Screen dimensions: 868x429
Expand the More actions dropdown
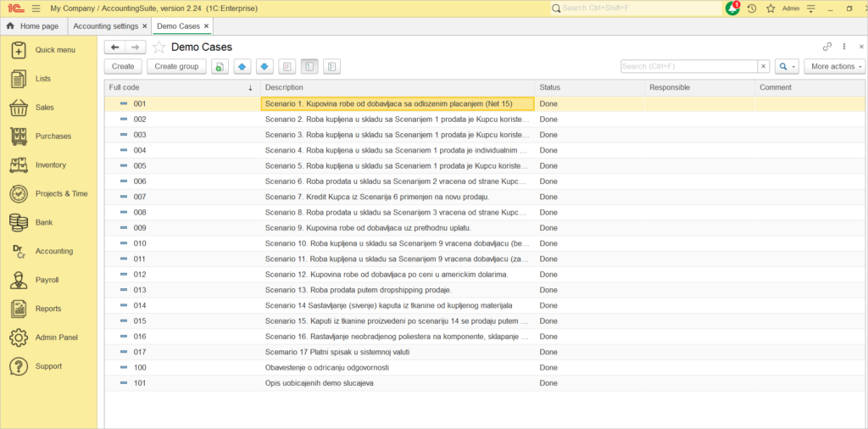[835, 66]
